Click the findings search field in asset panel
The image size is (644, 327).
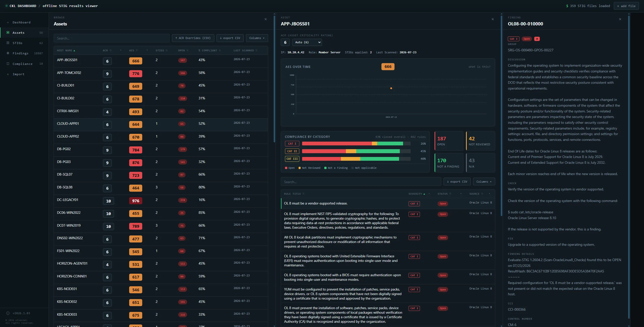[x=361, y=182]
